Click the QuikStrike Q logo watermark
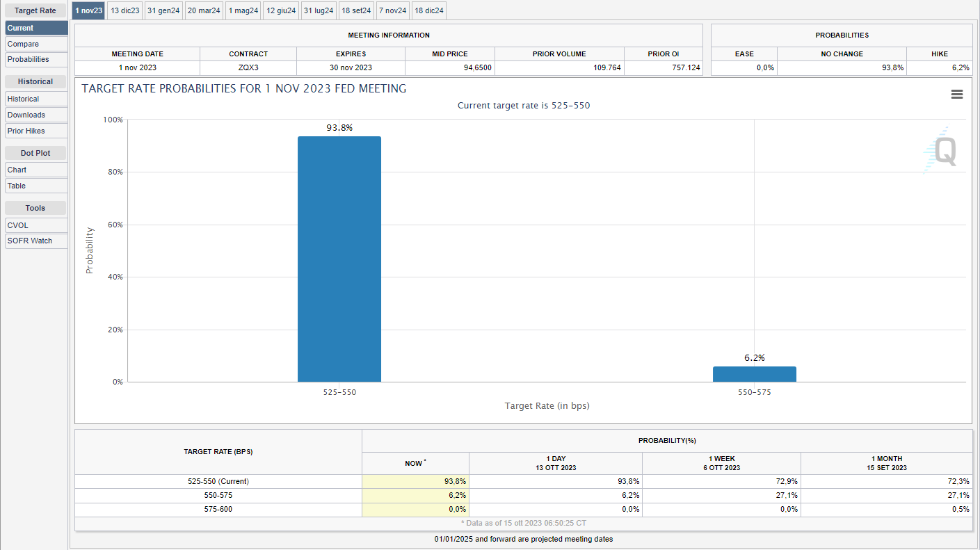980x550 pixels. 942,151
